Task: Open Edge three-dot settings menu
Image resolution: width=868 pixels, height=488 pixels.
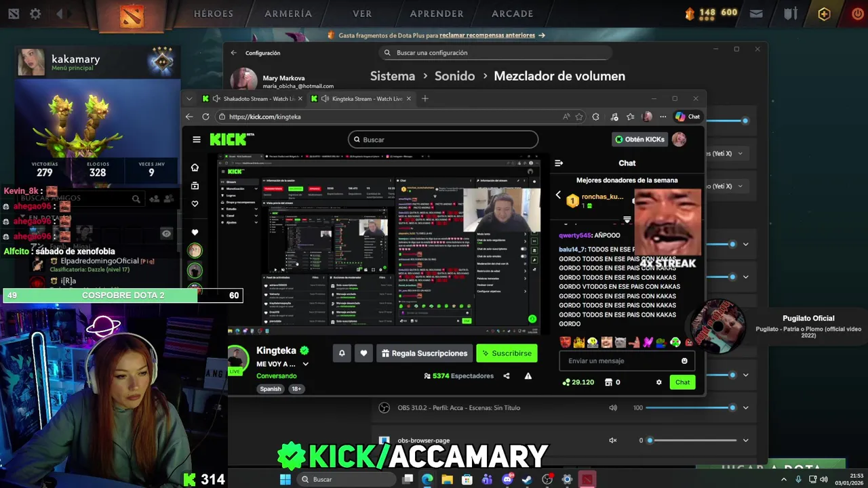Action: [x=663, y=117]
